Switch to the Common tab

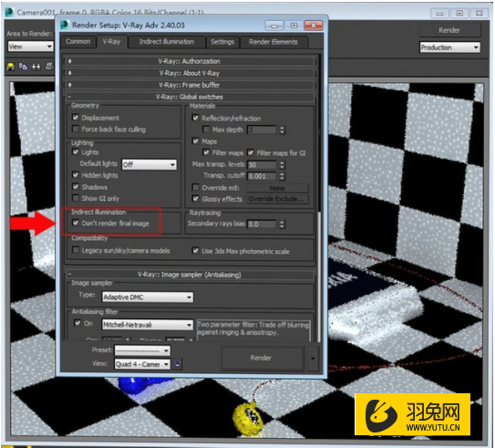78,42
